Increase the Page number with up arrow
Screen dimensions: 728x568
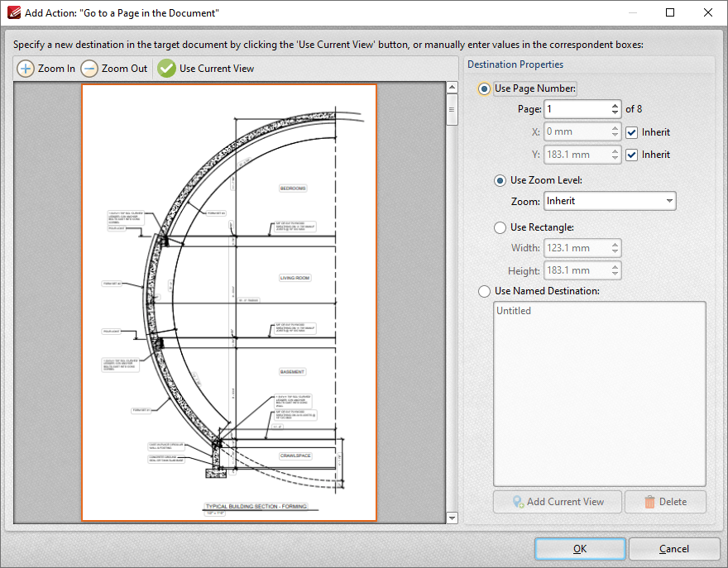615,105
